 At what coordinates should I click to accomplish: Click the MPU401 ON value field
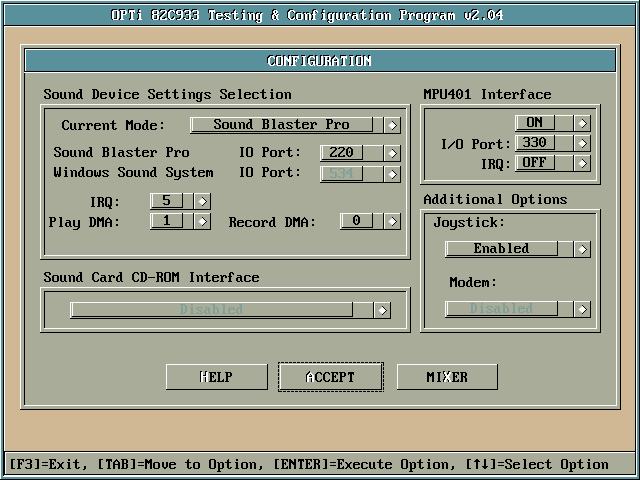[x=535, y=122]
